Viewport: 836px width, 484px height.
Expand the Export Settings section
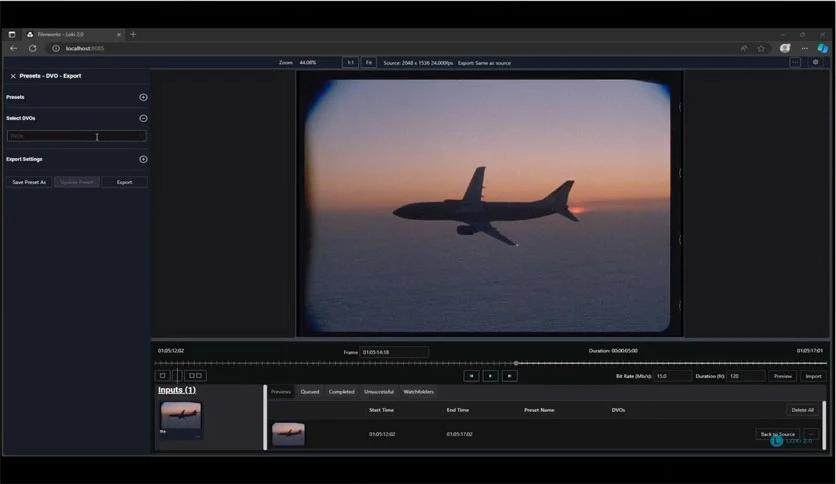pos(143,159)
